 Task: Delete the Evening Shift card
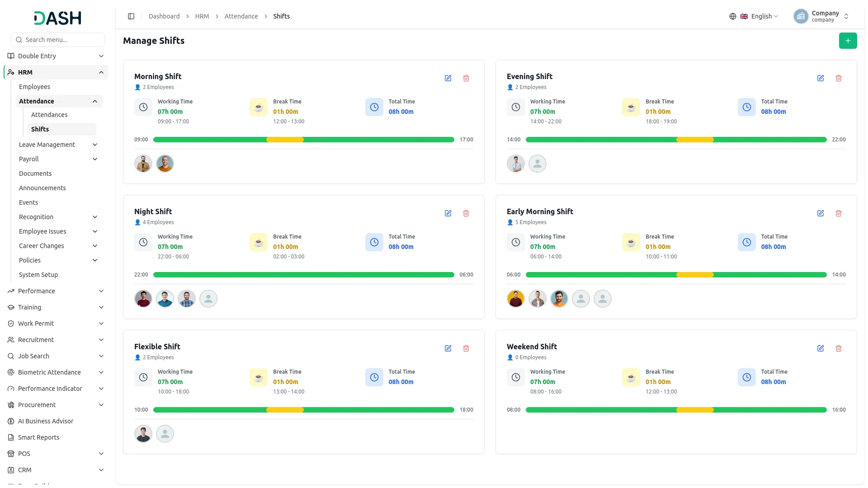coord(839,78)
